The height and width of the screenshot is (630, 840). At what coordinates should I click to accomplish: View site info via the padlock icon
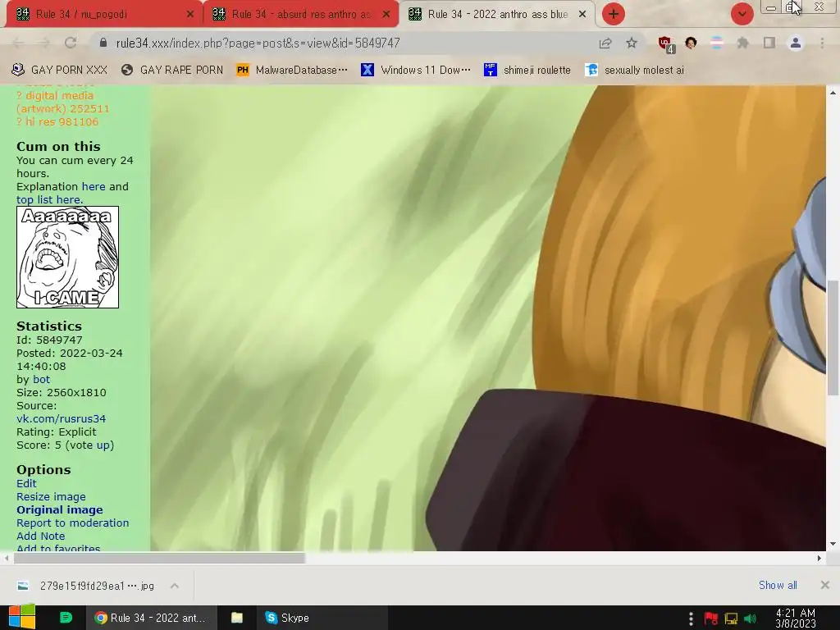[103, 43]
